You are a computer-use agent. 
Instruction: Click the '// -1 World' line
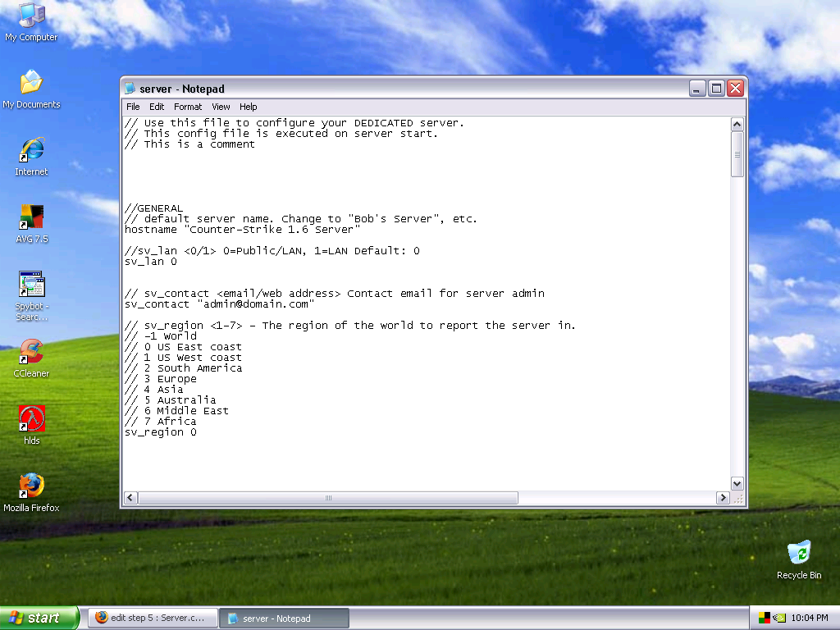pos(161,336)
